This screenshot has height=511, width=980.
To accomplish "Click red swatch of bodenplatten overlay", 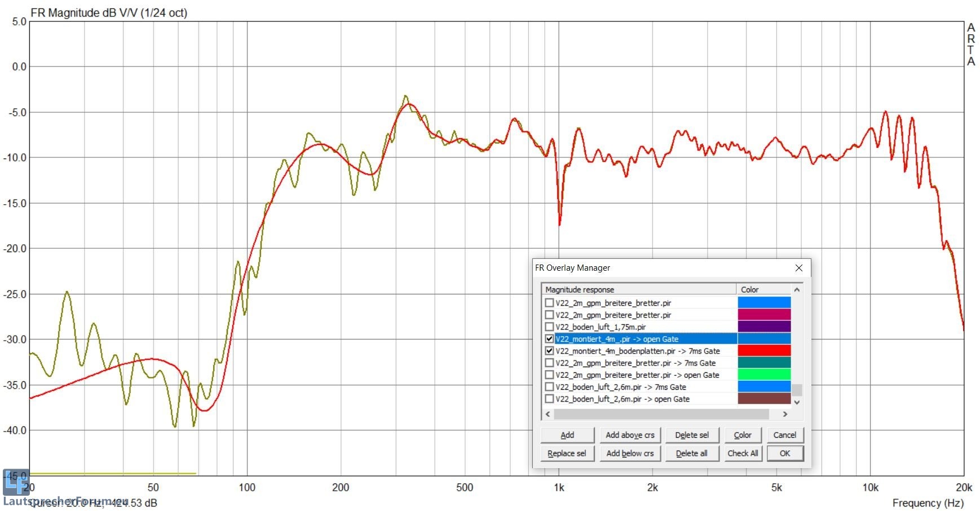I will point(764,351).
